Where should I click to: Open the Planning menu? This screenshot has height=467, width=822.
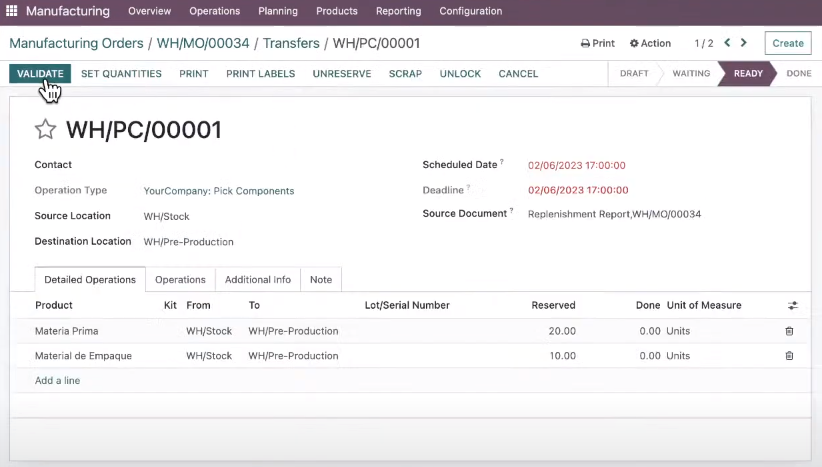point(278,11)
